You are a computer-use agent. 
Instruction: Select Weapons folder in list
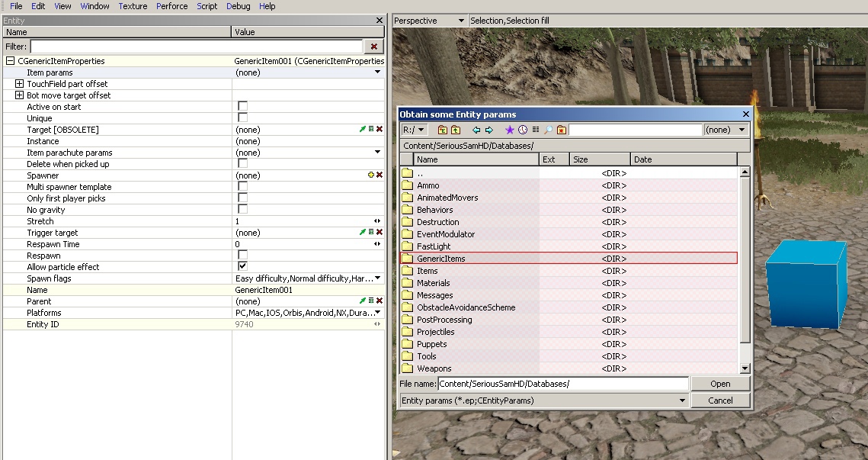coord(569,368)
